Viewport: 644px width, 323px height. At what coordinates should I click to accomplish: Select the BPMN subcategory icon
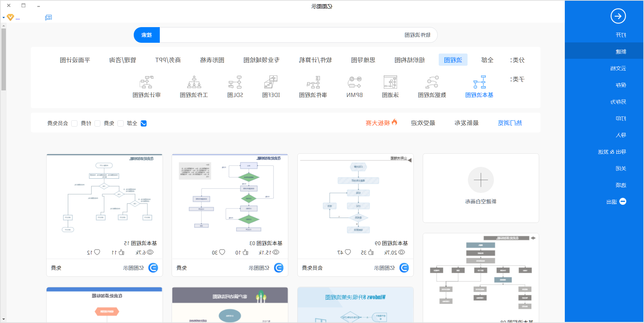[355, 82]
